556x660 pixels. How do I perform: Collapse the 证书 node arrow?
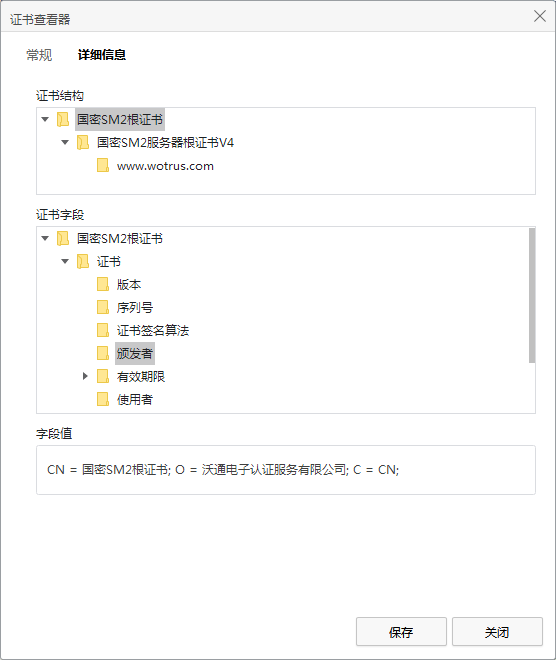pyautogui.click(x=65, y=261)
